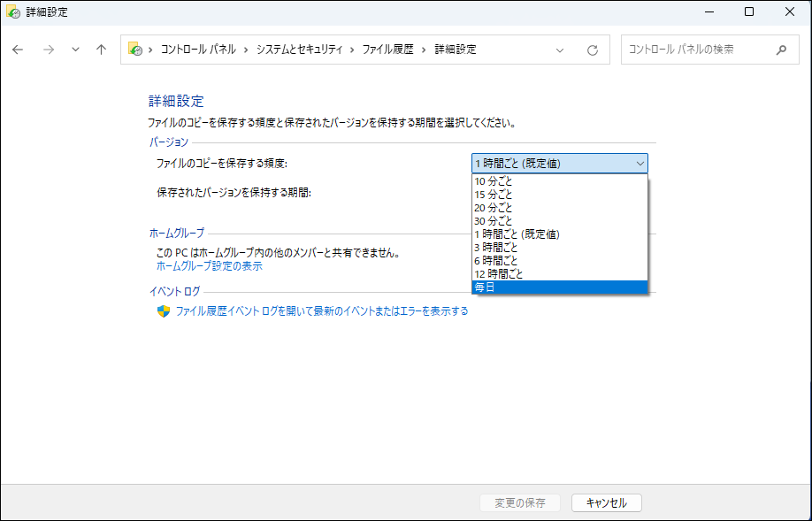The height and width of the screenshot is (521, 812).
Task: Click inside the Control Panel search box
Action: [x=699, y=50]
